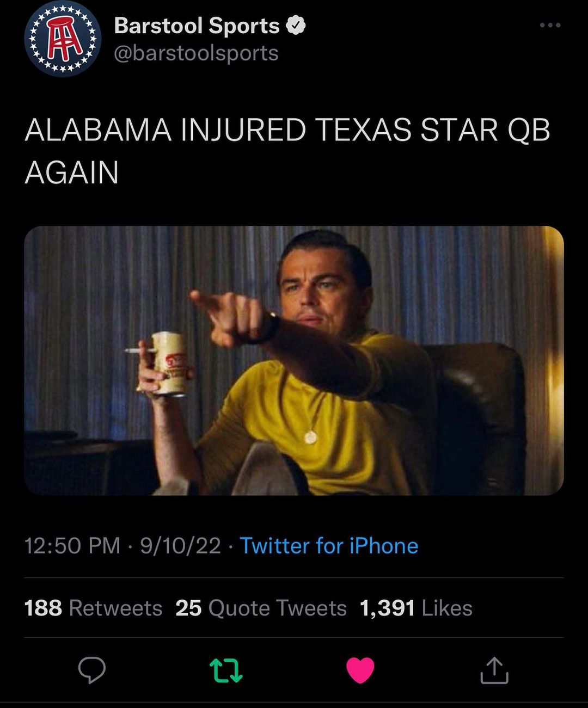
Task: Open the share upload icon
Action: pyautogui.click(x=494, y=670)
